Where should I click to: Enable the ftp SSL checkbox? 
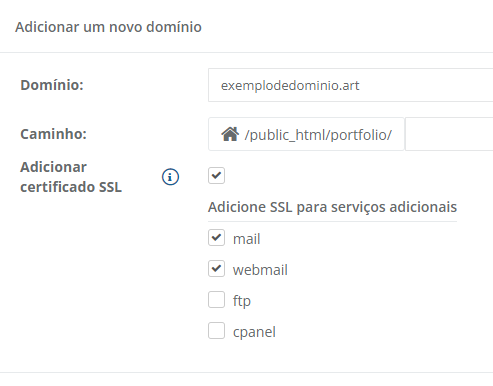216,299
